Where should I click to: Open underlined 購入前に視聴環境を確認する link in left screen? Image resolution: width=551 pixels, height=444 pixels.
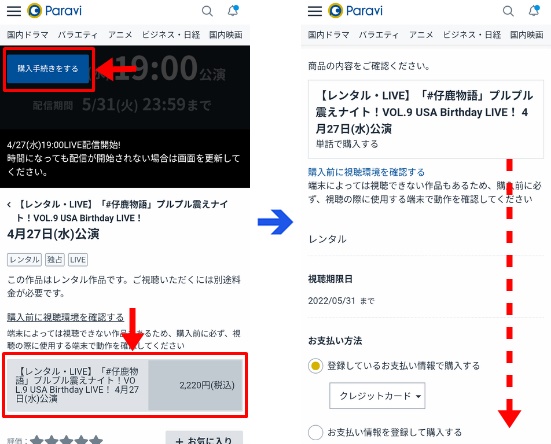(x=65, y=317)
